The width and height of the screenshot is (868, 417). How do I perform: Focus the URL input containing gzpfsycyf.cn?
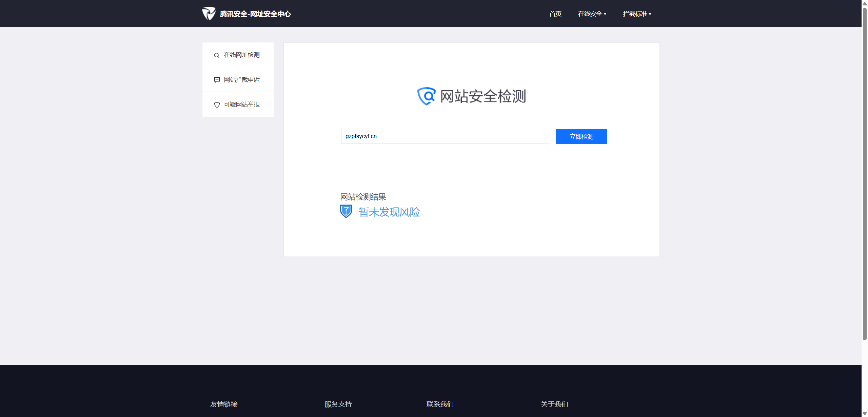445,136
